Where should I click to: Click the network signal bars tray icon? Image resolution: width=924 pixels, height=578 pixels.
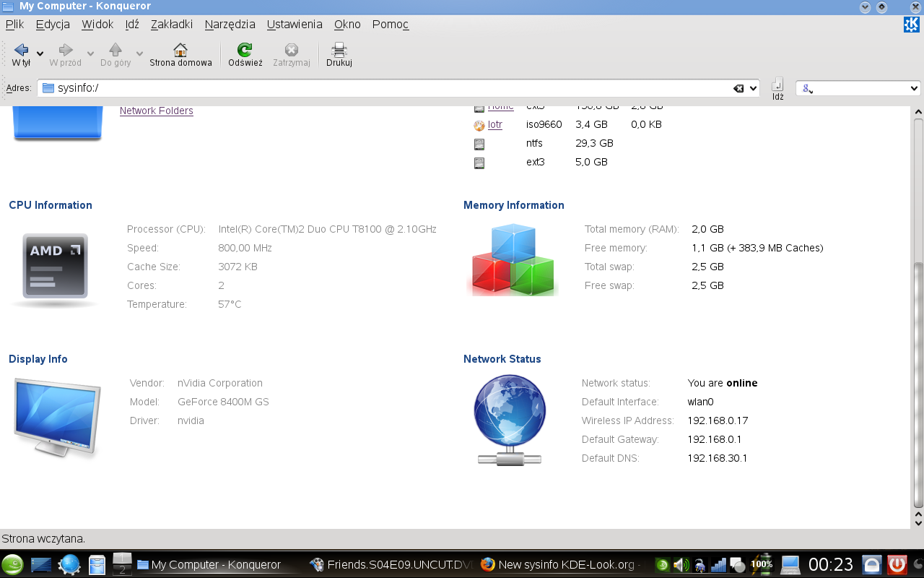718,565
